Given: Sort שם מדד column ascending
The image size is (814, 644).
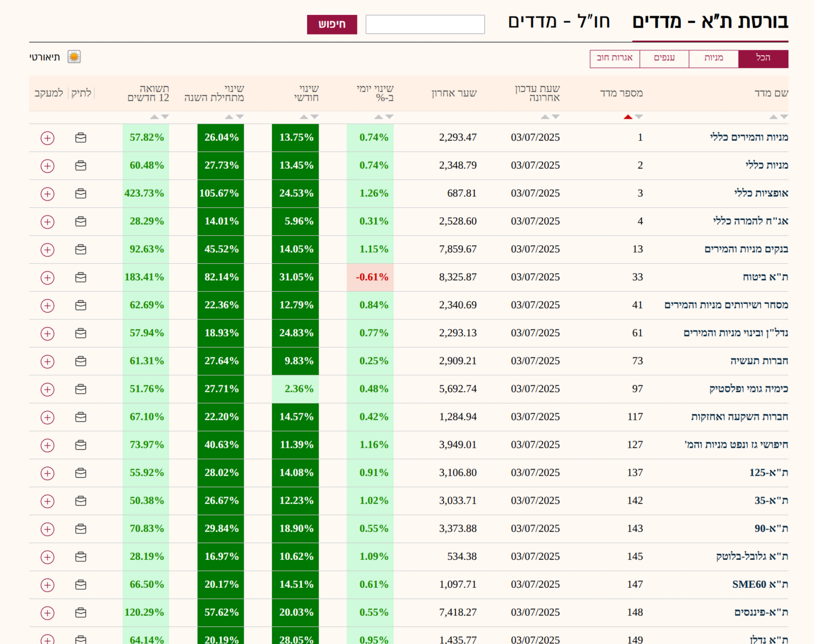Looking at the screenshot, I should pyautogui.click(x=773, y=117).
